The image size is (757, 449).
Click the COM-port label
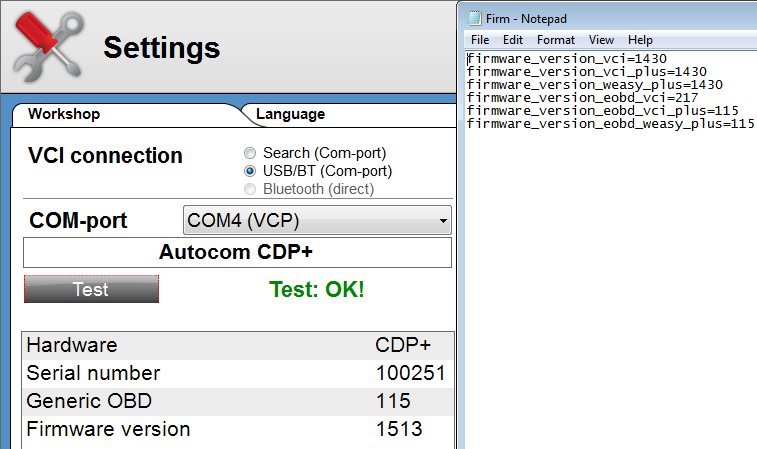(78, 221)
